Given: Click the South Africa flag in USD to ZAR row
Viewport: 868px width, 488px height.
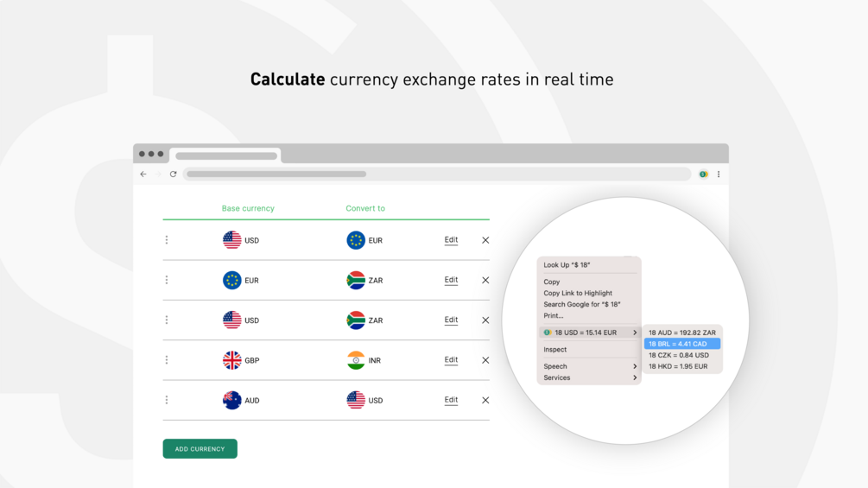Looking at the screenshot, I should [356, 320].
